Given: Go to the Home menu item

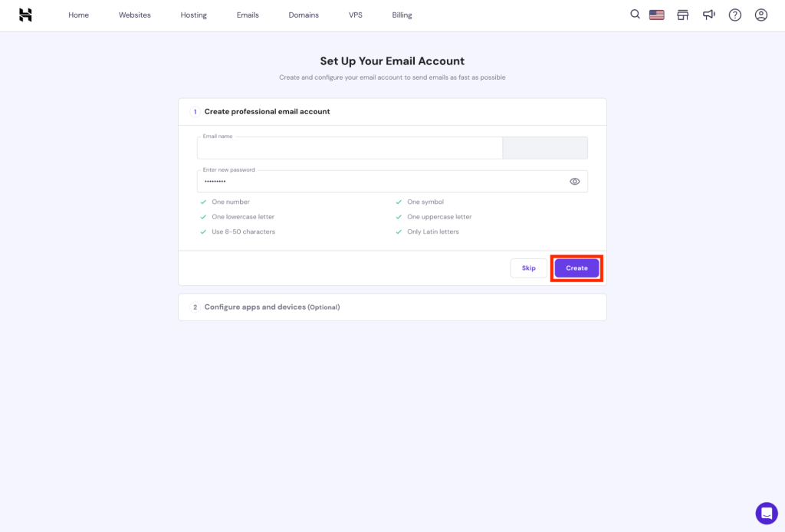Looking at the screenshot, I should (78, 15).
